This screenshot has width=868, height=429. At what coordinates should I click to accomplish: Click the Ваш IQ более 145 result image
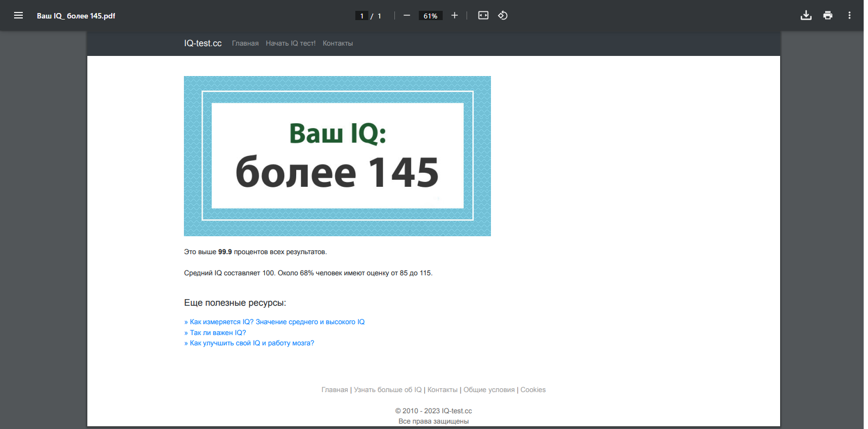(x=337, y=156)
